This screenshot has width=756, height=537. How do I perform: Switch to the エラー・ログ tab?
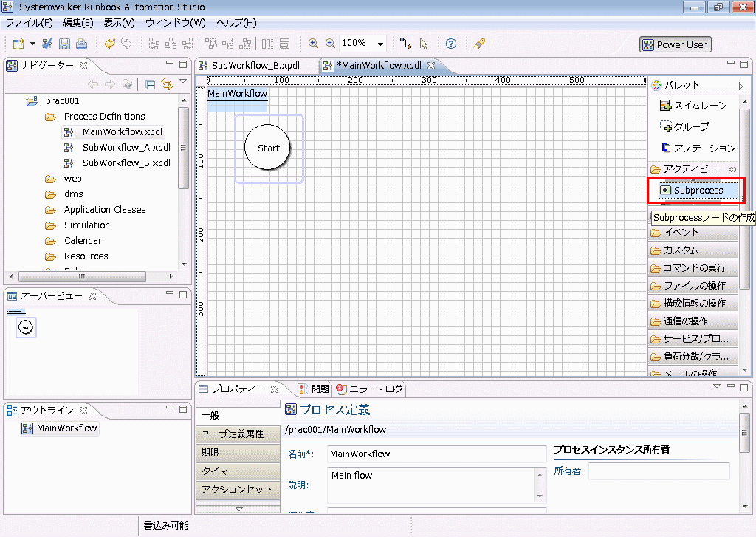click(370, 389)
